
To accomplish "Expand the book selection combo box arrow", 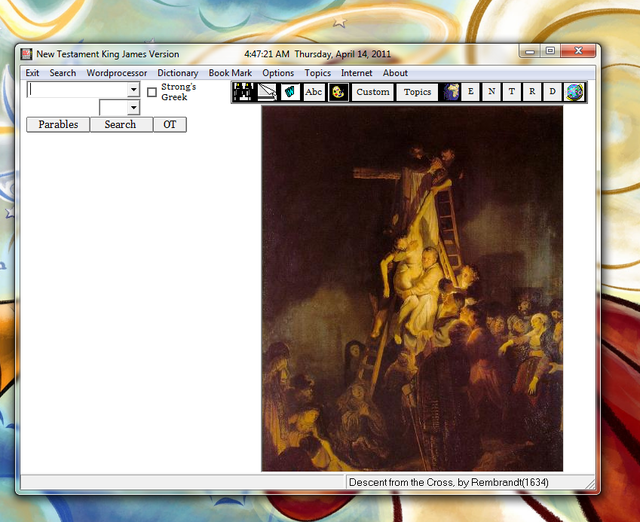I will (x=133, y=89).
